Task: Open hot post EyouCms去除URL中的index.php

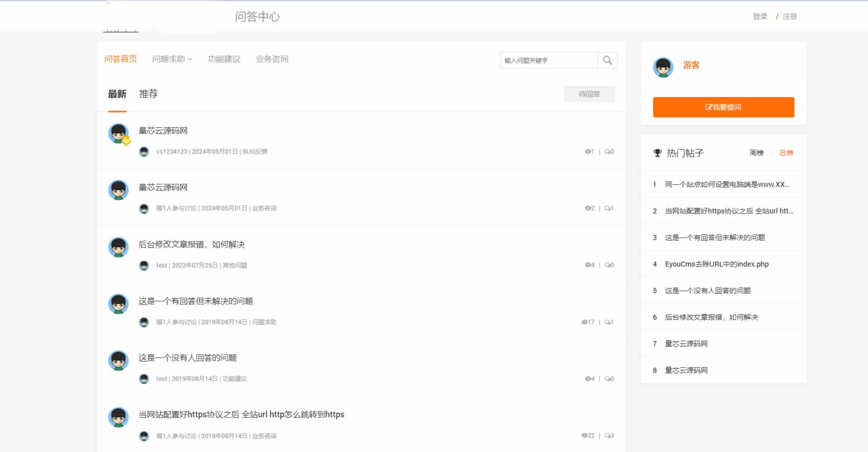Action: click(716, 264)
